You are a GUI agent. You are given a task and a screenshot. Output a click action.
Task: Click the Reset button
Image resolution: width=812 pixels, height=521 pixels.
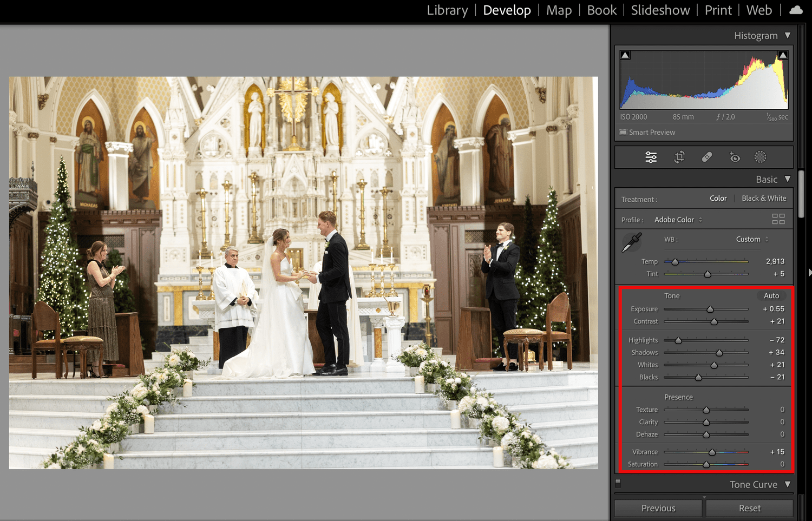pos(749,507)
